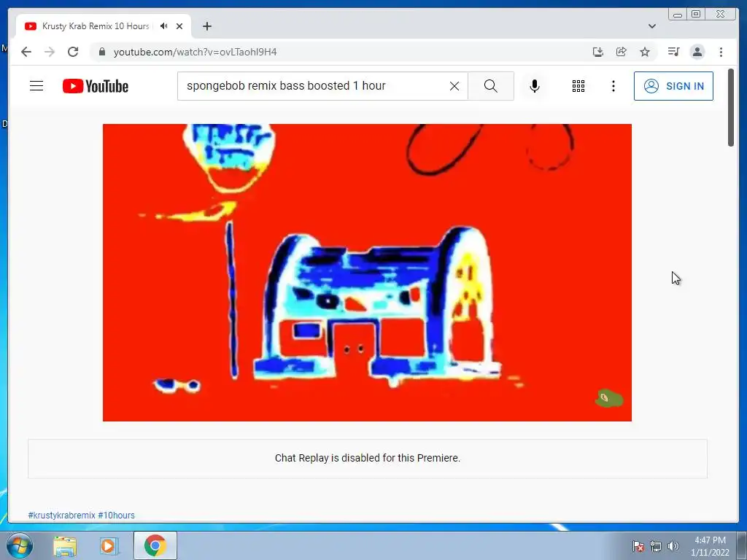Click the Chat Replay disabled message
Viewport: 747px width, 560px height.
368,458
